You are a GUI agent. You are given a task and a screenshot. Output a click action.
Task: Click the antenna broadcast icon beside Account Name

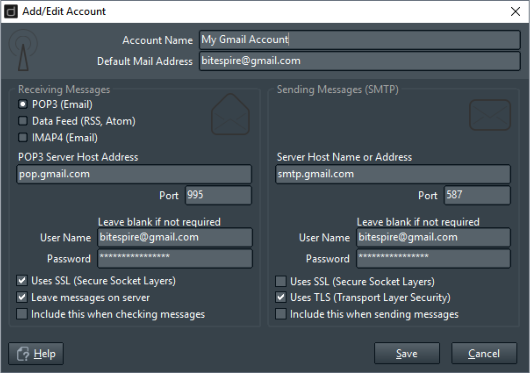tap(23, 50)
